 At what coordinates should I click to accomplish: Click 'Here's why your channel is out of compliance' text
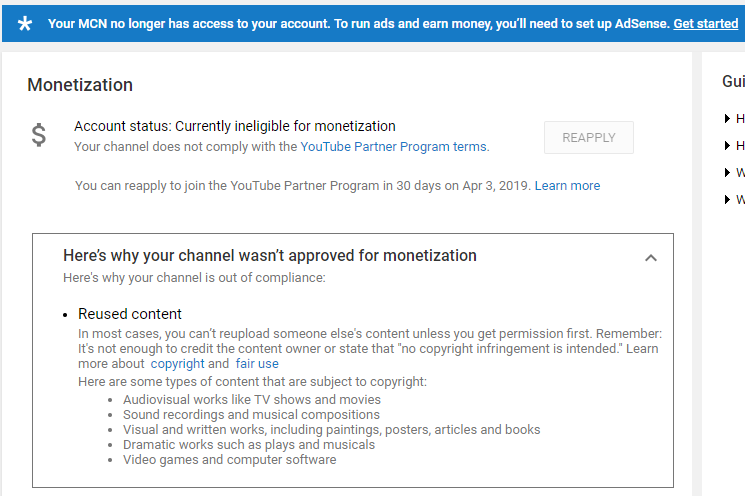pos(194,277)
